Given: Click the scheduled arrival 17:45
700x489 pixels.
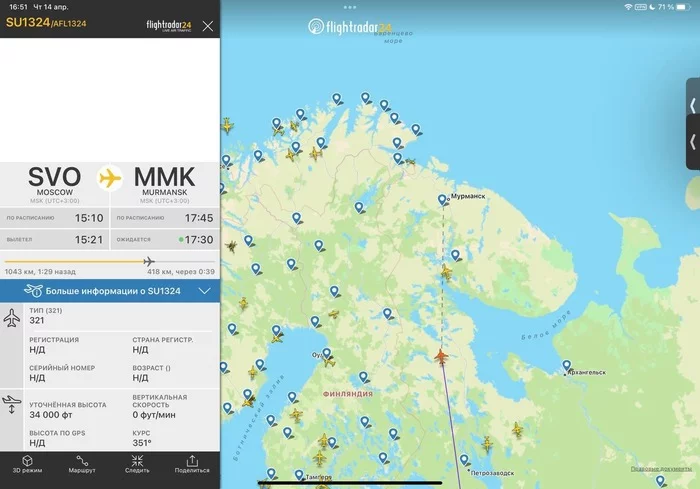Looking at the screenshot, I should point(199,218).
